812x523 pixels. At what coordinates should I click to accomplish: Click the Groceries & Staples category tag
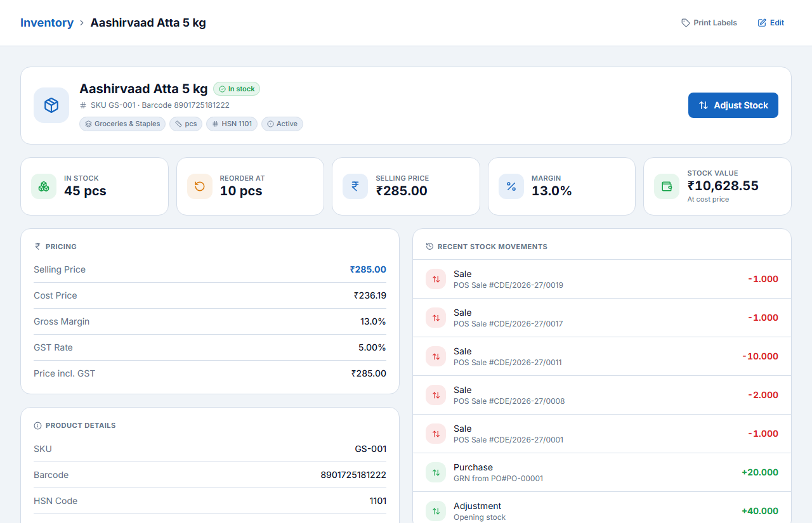point(122,124)
